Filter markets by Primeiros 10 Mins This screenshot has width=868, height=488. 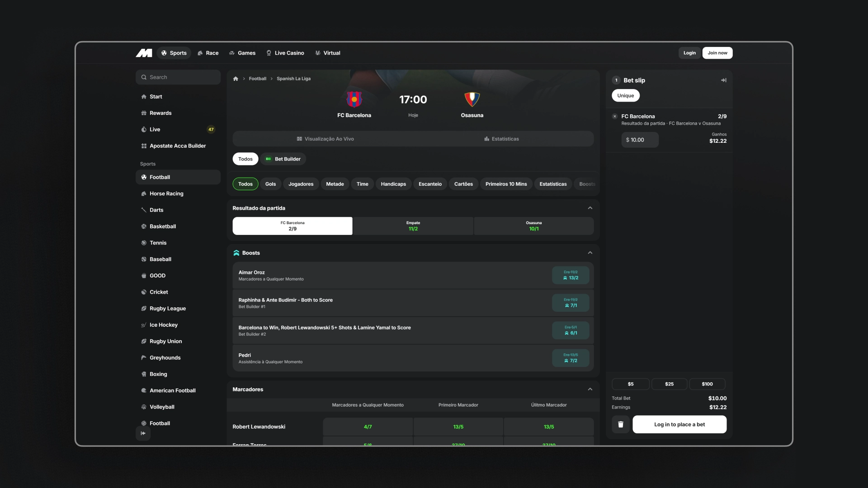(506, 184)
